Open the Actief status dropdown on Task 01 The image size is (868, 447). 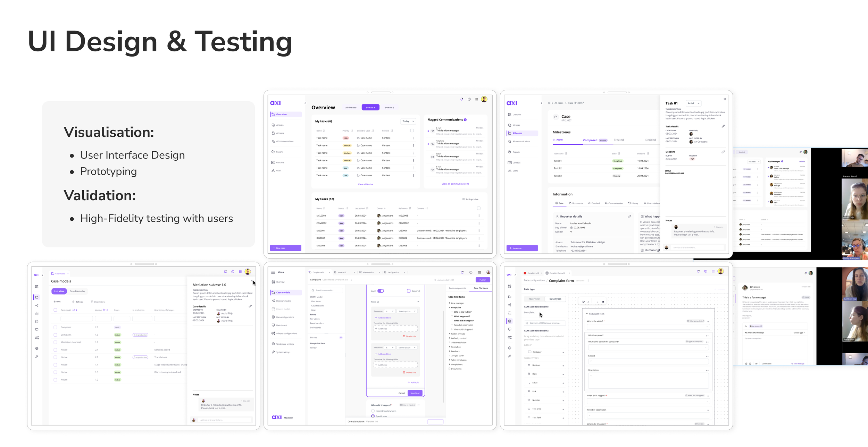point(693,103)
